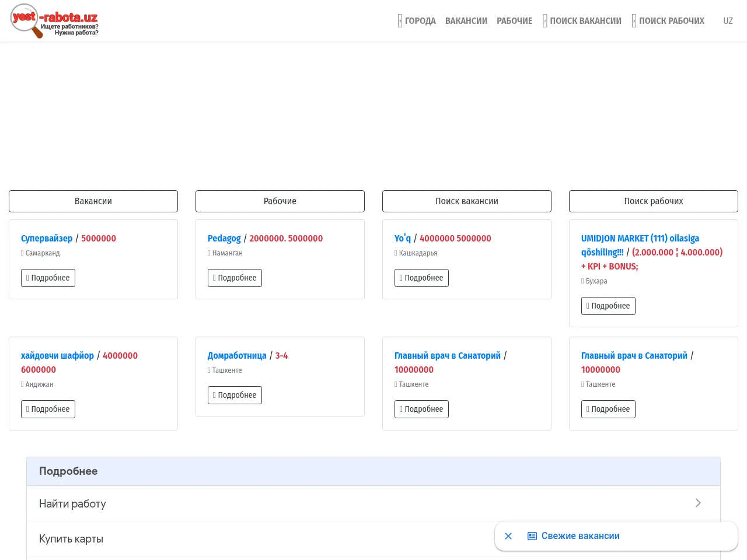Click Подробнее under UMIDJON MARKET card
This screenshot has height=560, width=747.
click(608, 306)
